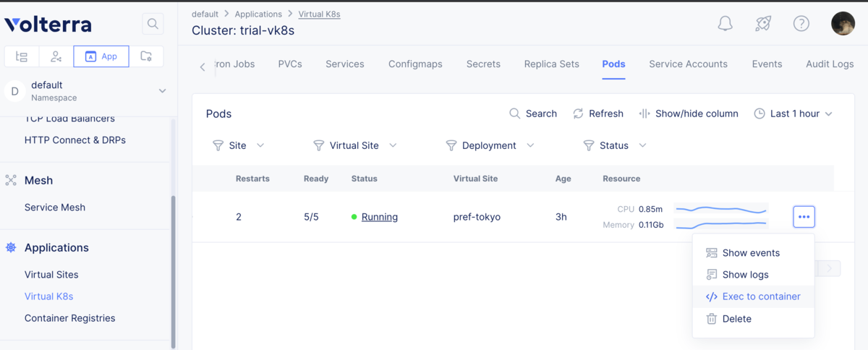Open the pod row three-dots menu
Image resolution: width=868 pixels, height=350 pixels.
(x=804, y=216)
